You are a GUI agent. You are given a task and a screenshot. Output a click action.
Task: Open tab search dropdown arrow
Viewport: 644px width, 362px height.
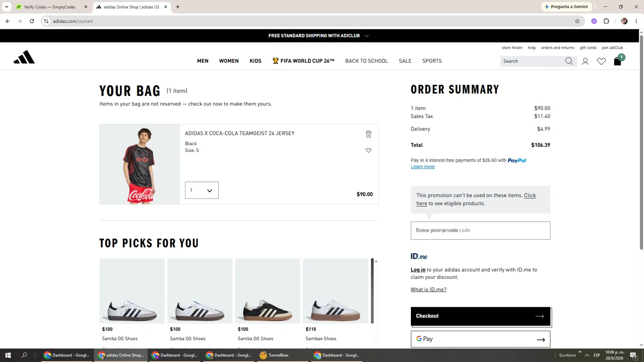pyautogui.click(x=6, y=7)
